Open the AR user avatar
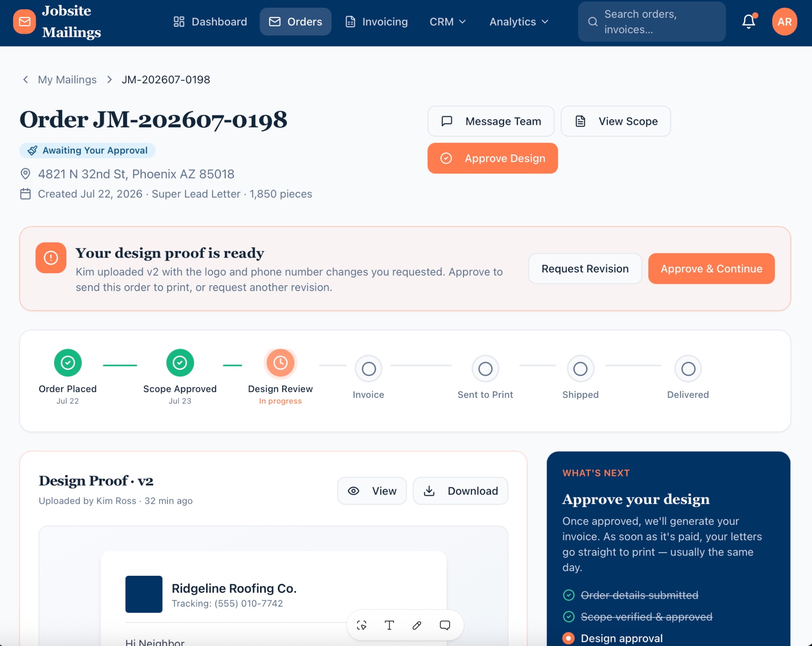Screen dimensions: 812x646 pyautogui.click(x=785, y=22)
